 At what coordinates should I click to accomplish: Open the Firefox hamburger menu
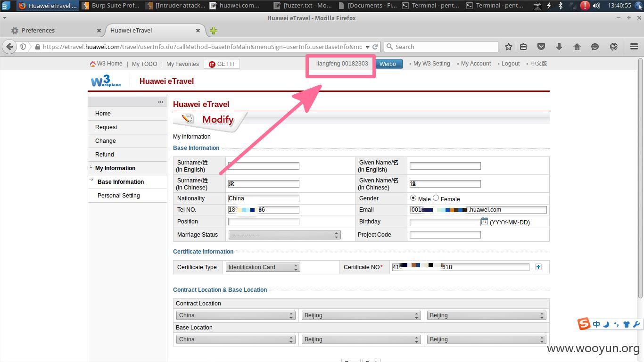coord(634,47)
